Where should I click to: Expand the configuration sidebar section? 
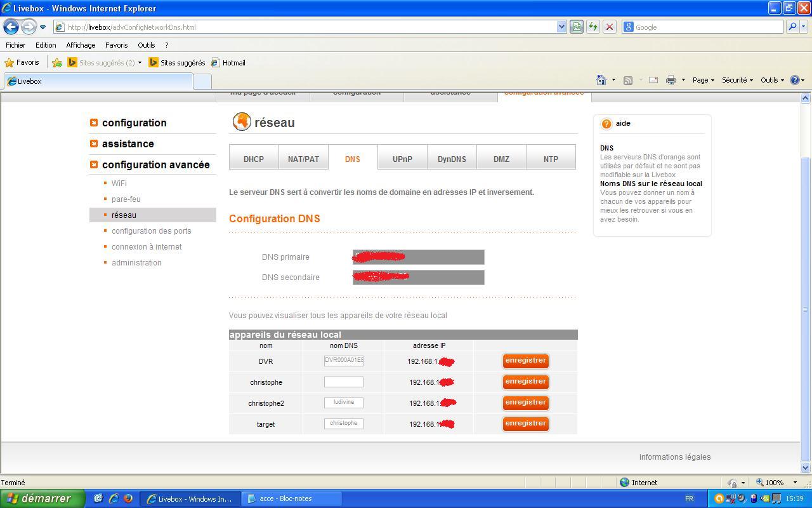134,123
